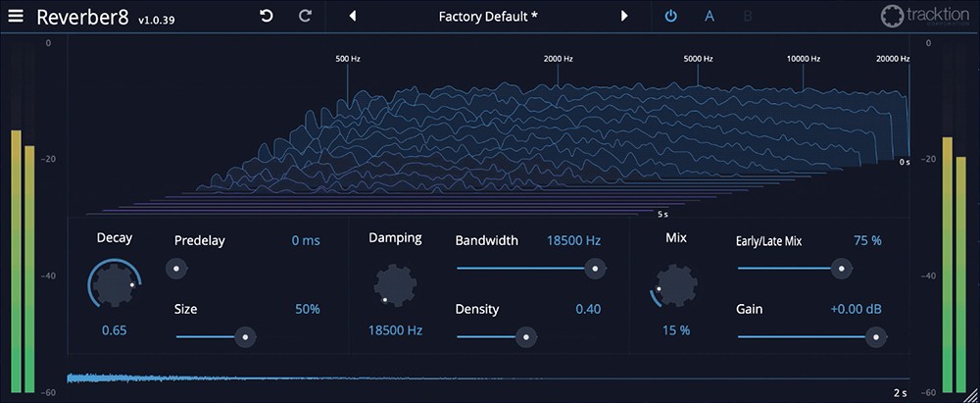Switch to the B preset slot

[x=748, y=16]
